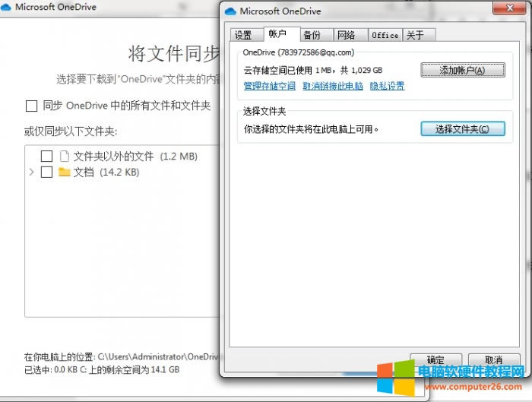Image resolution: width=532 pixels, height=402 pixels.
Task: Click the OneDrive cloud icon in dialog title
Action: (x=230, y=11)
